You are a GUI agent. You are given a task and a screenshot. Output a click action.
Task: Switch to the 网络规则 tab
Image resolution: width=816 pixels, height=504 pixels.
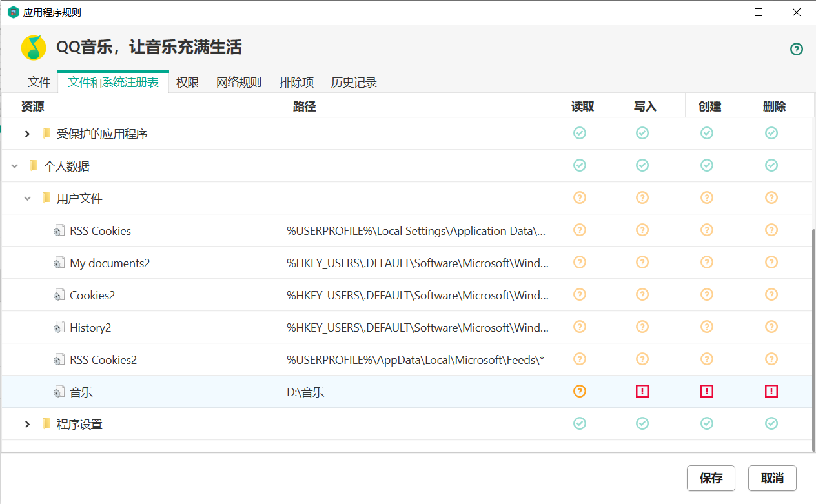point(239,83)
